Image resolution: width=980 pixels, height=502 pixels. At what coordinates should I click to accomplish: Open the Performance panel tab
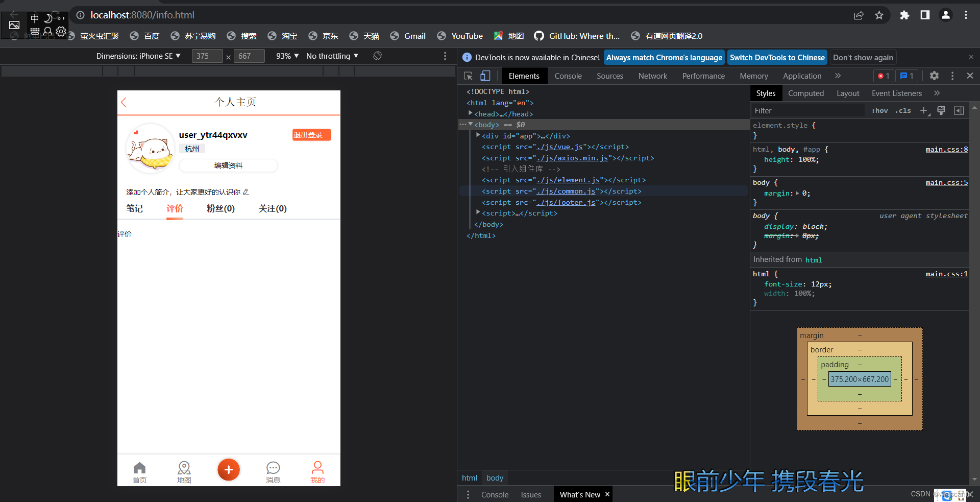point(703,76)
